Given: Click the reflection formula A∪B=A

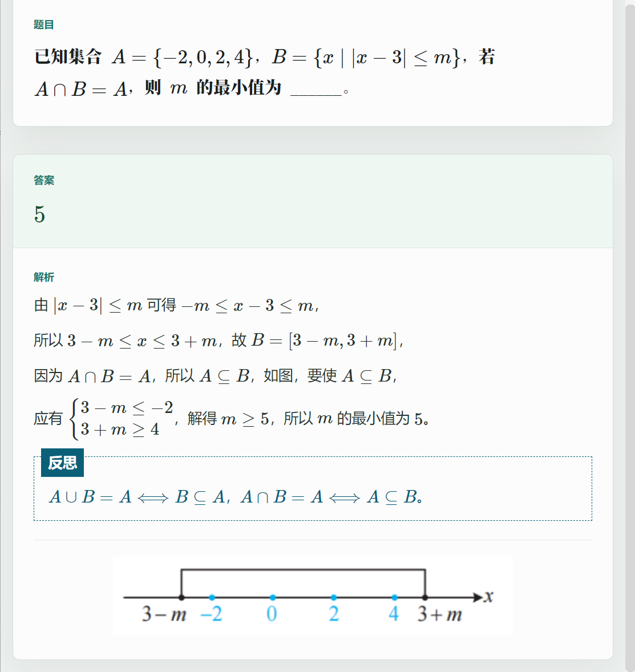Looking at the screenshot, I should (139, 497).
